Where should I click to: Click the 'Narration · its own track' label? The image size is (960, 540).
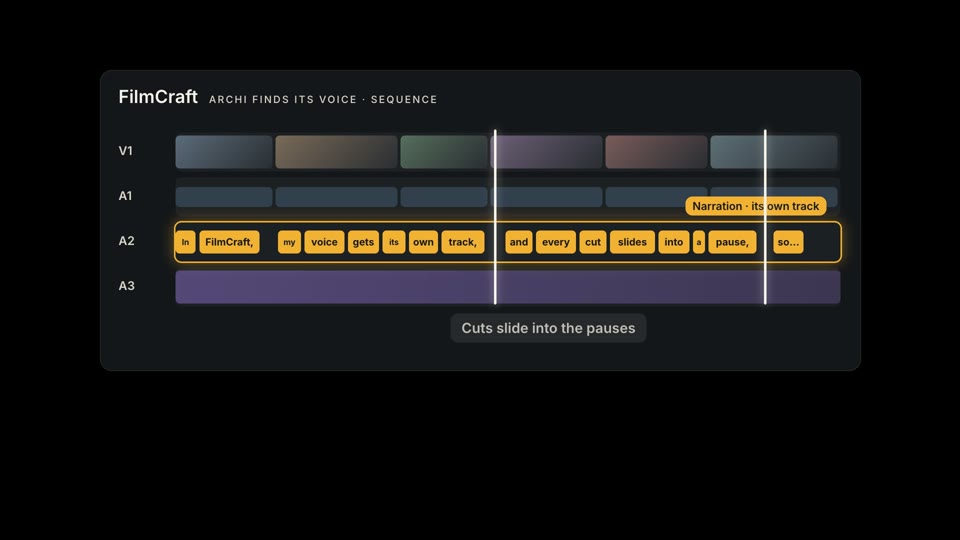756,206
